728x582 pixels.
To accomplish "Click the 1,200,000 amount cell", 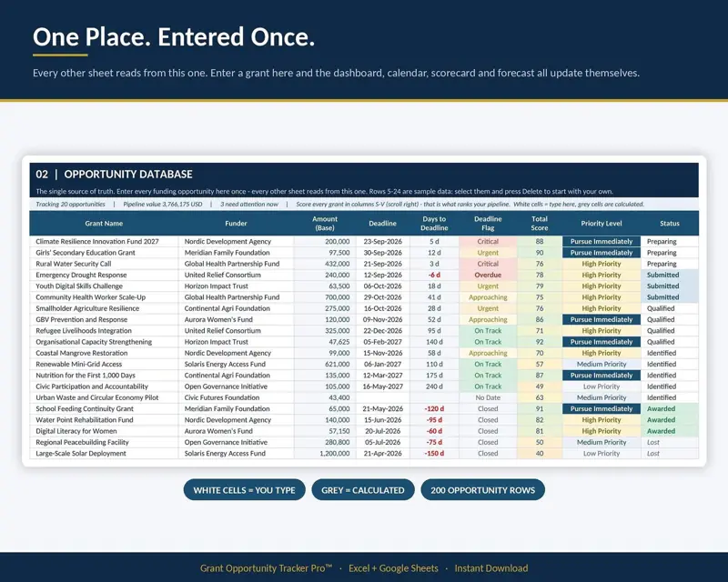I will (x=325, y=454).
